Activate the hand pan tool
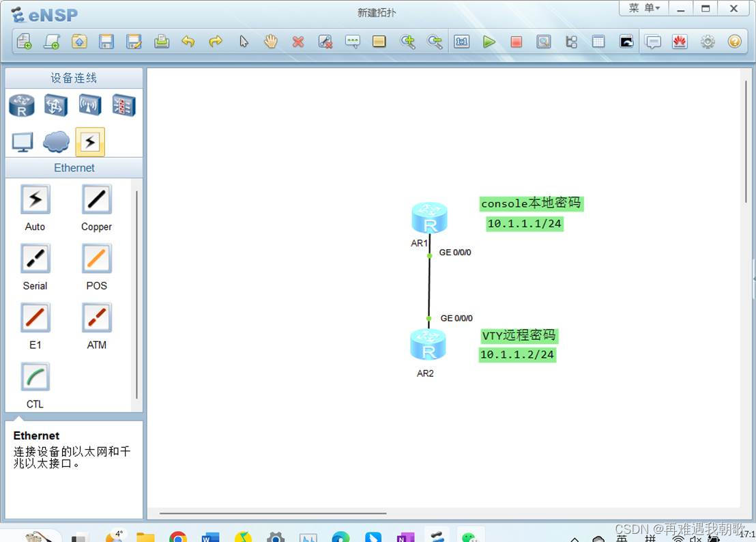 click(270, 42)
